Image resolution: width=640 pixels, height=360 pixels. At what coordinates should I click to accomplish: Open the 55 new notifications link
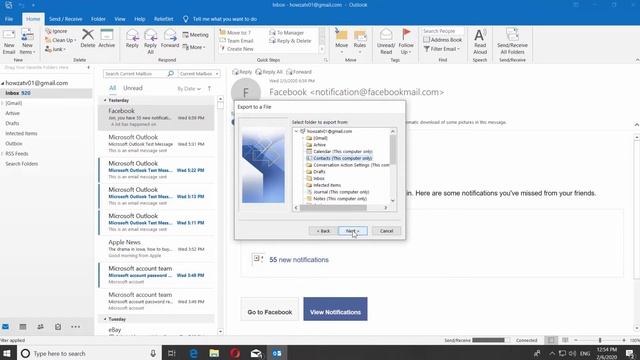pyautogui.click(x=299, y=260)
